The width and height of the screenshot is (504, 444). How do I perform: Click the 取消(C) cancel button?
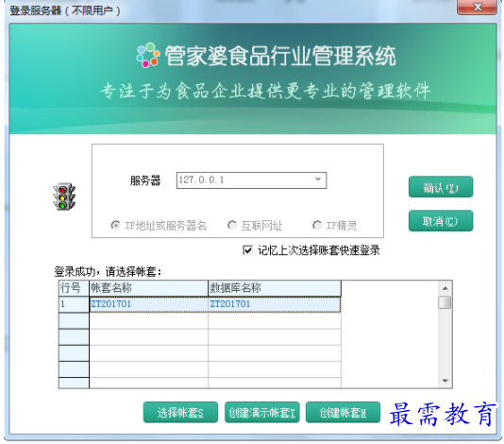click(441, 221)
